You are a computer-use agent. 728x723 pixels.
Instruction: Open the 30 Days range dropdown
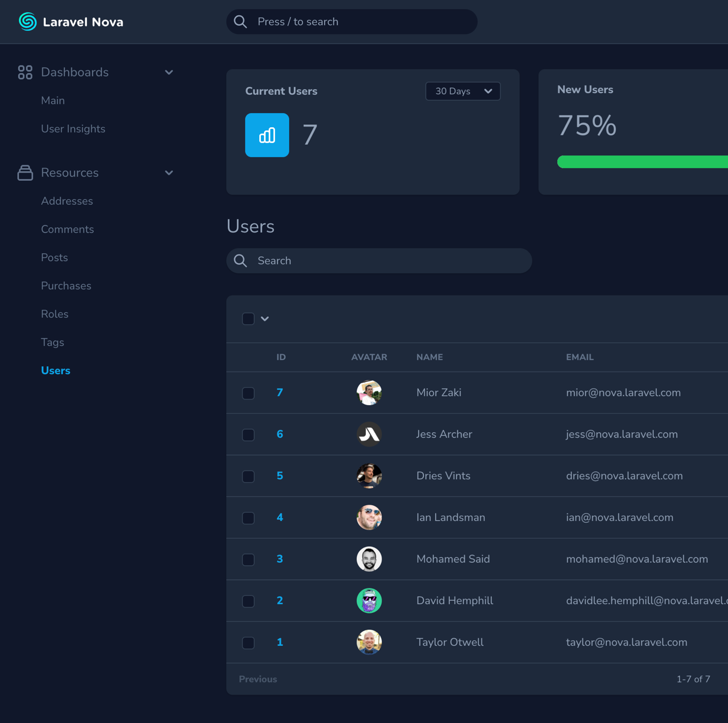[x=462, y=91]
